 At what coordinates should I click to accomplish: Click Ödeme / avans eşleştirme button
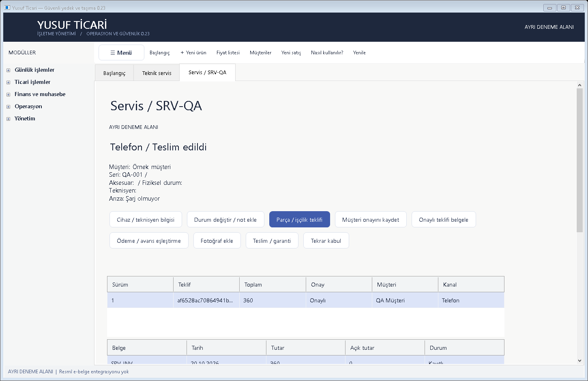149,241
